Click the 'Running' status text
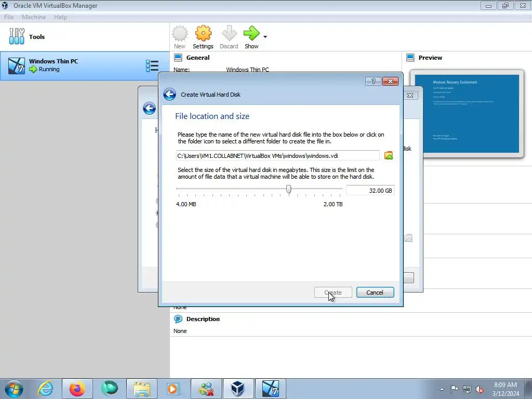Screen dimensions: 532x399 click(49, 69)
